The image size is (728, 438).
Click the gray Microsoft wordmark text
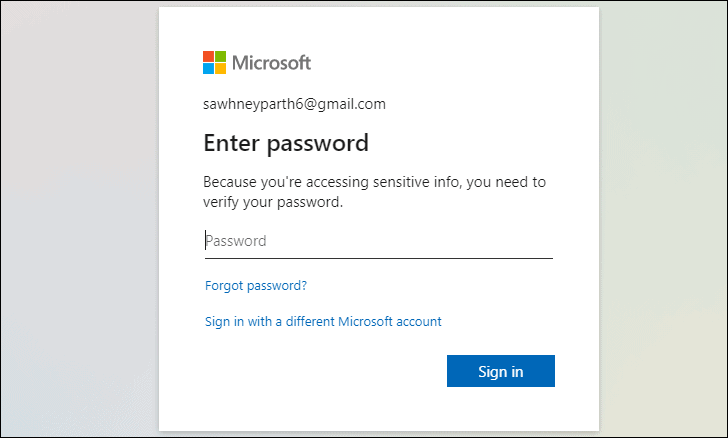[x=272, y=63]
